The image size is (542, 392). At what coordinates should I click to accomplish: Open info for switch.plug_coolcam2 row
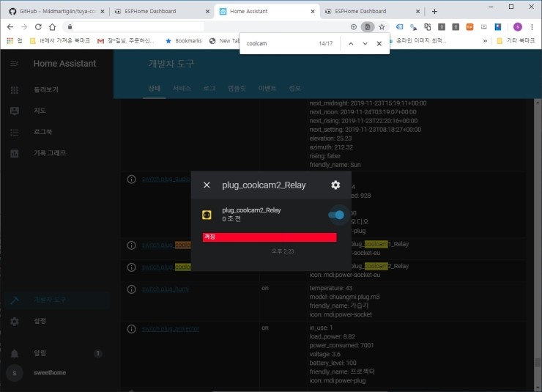pyautogui.click(x=131, y=267)
